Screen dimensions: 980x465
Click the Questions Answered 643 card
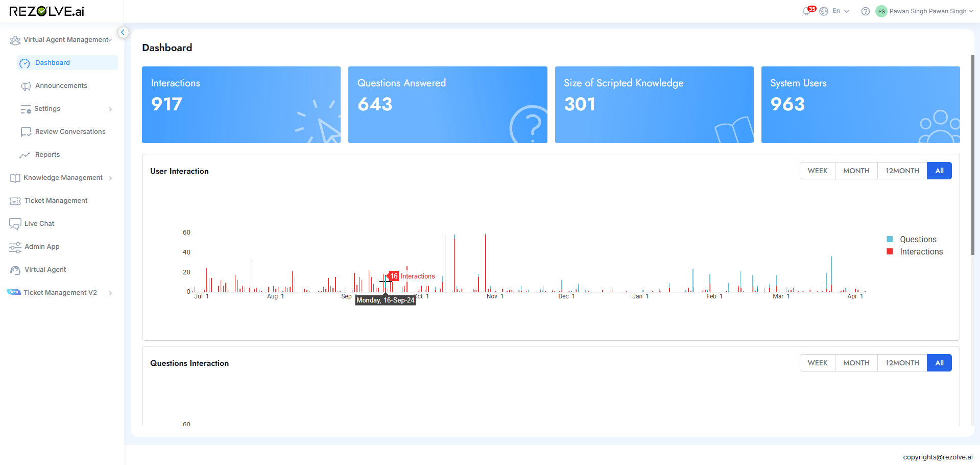[x=448, y=105]
